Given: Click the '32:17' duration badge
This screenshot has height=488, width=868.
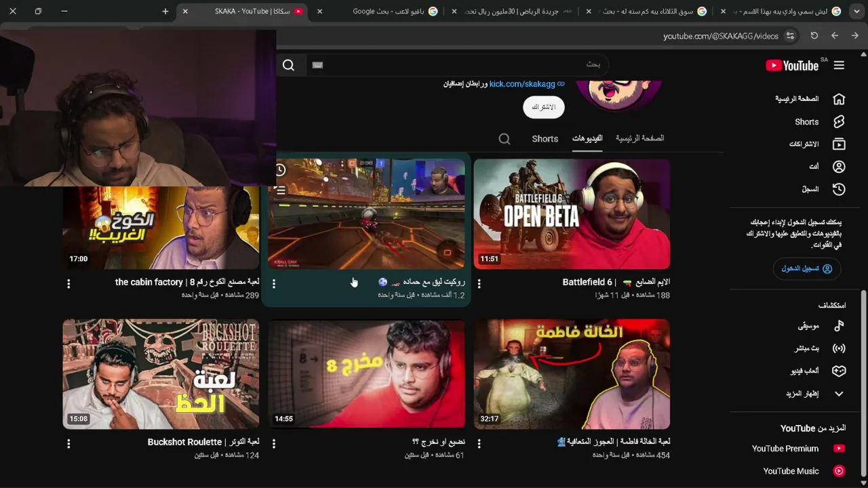Looking at the screenshot, I should click(490, 419).
